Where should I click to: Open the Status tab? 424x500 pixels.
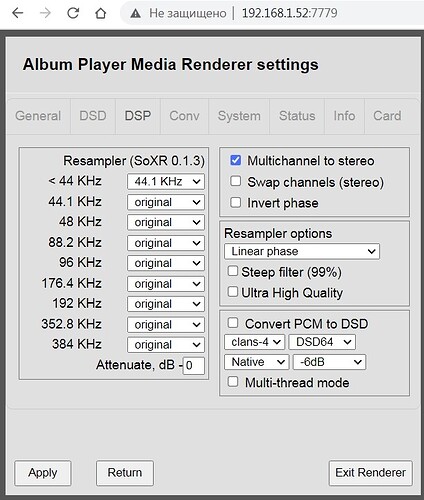point(297,116)
